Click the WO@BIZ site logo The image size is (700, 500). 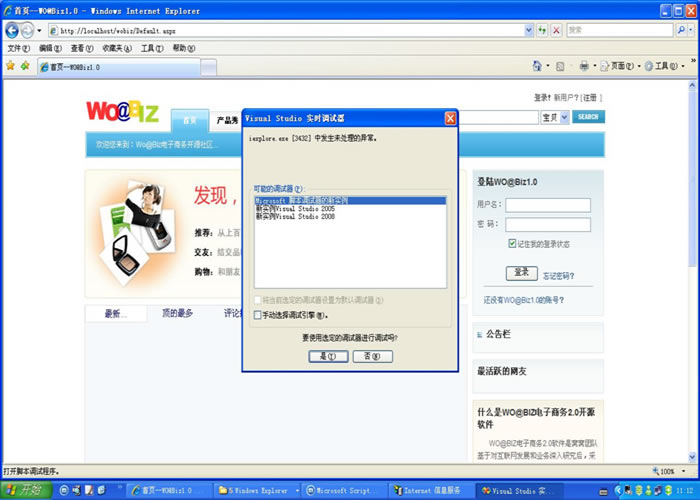(122, 111)
